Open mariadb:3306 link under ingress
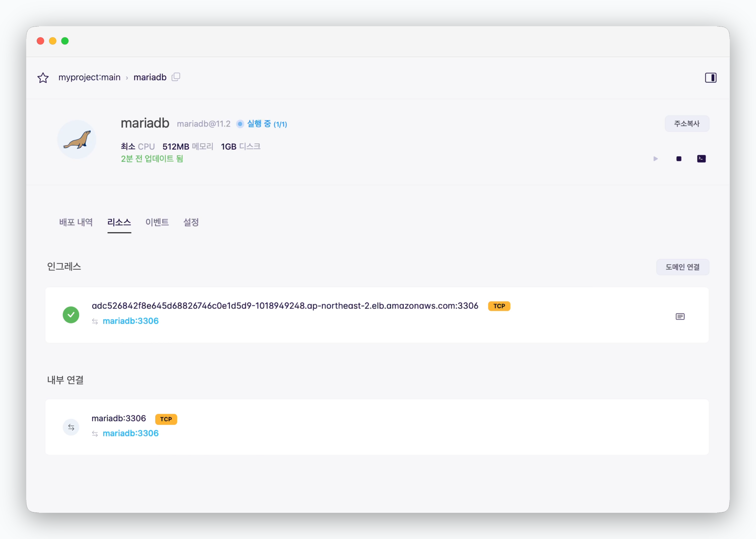The height and width of the screenshot is (539, 756). click(x=130, y=321)
